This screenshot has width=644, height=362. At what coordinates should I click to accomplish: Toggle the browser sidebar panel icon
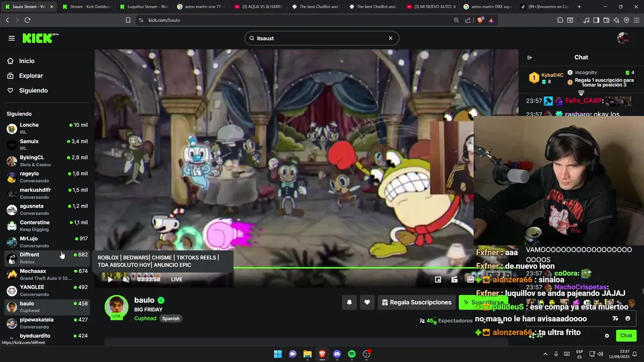click(596, 20)
